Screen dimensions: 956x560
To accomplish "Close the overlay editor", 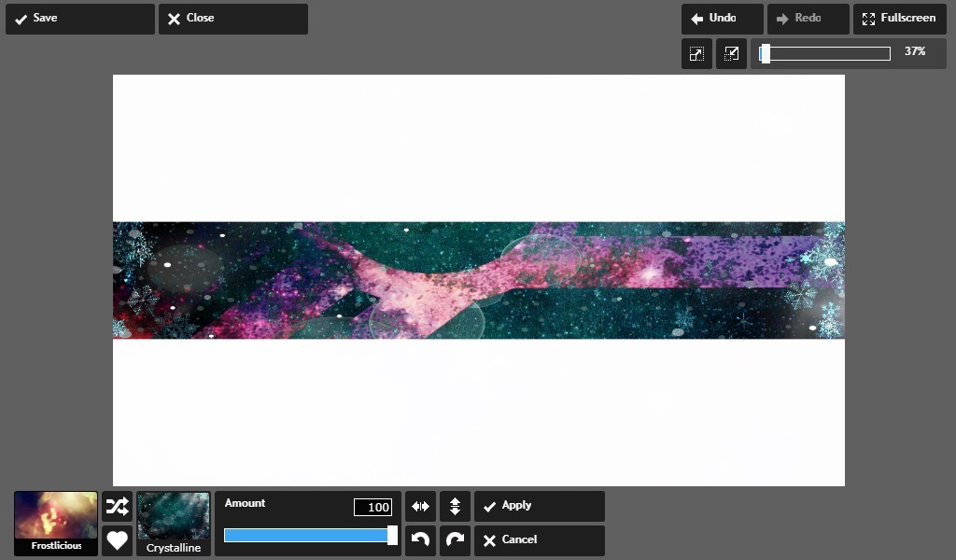I will point(232,19).
